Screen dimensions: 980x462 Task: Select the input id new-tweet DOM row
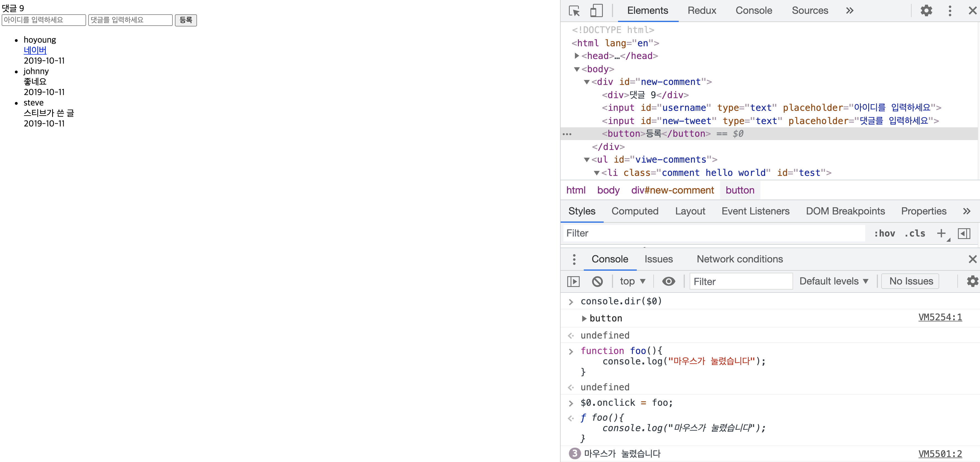(770, 121)
